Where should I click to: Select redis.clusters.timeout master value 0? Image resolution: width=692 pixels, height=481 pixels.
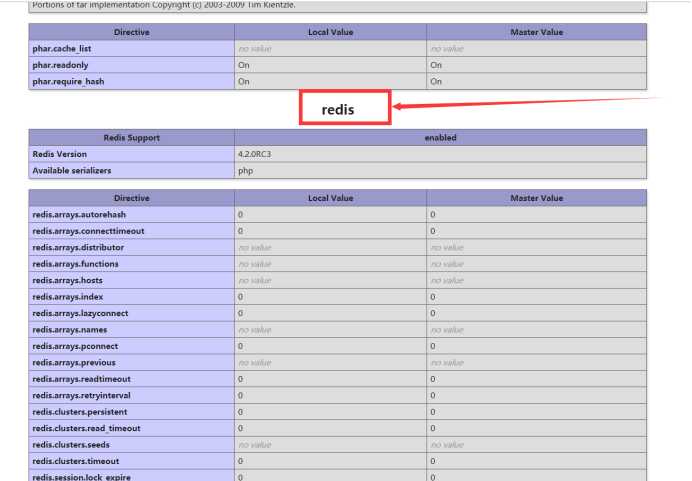pos(433,461)
